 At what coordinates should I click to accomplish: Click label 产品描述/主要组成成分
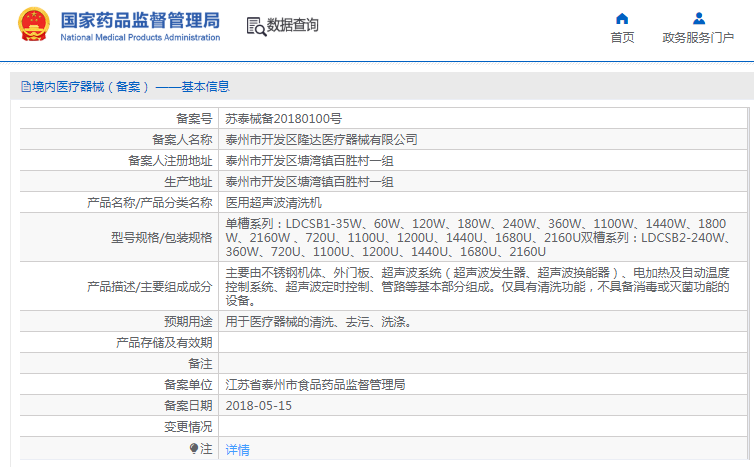[x=150, y=287]
